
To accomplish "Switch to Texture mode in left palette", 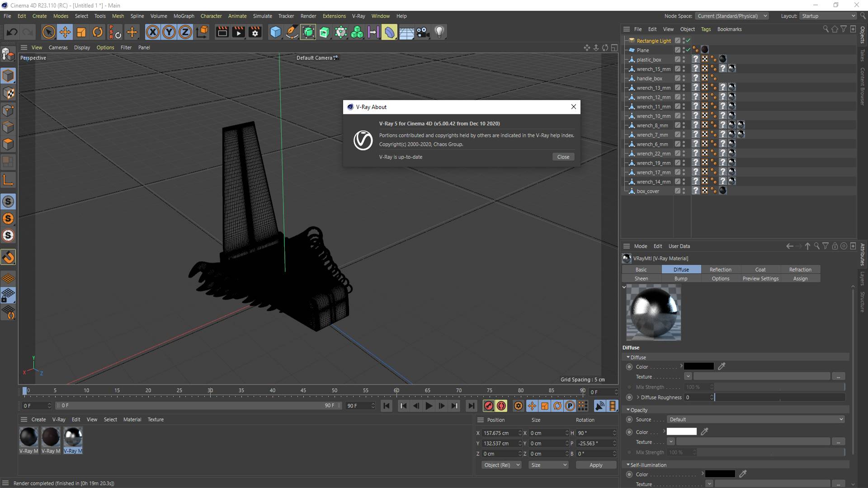I will tap(8, 93).
